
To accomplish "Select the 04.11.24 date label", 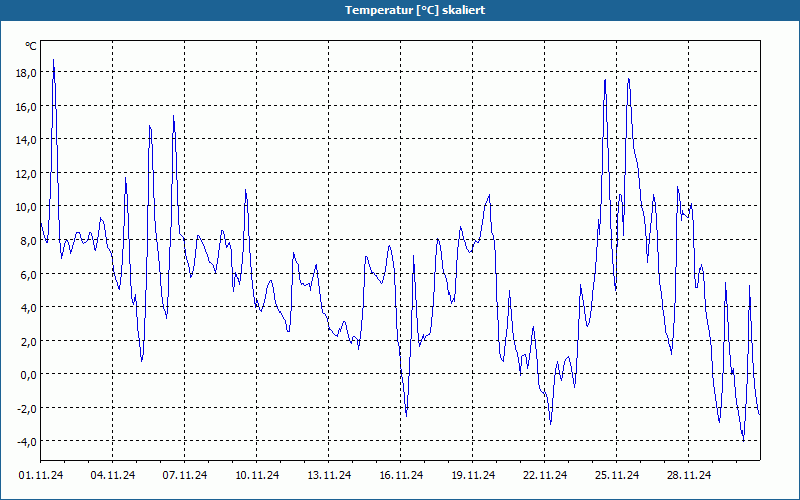I will (x=113, y=475).
